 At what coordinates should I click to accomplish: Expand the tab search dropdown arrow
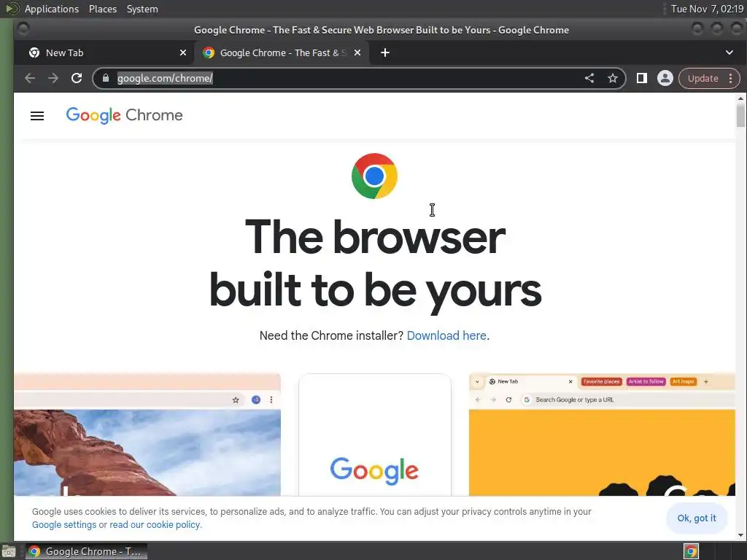(729, 52)
